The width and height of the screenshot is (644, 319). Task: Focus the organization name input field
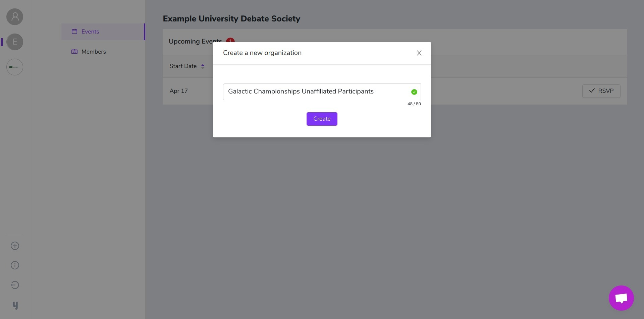(322, 92)
